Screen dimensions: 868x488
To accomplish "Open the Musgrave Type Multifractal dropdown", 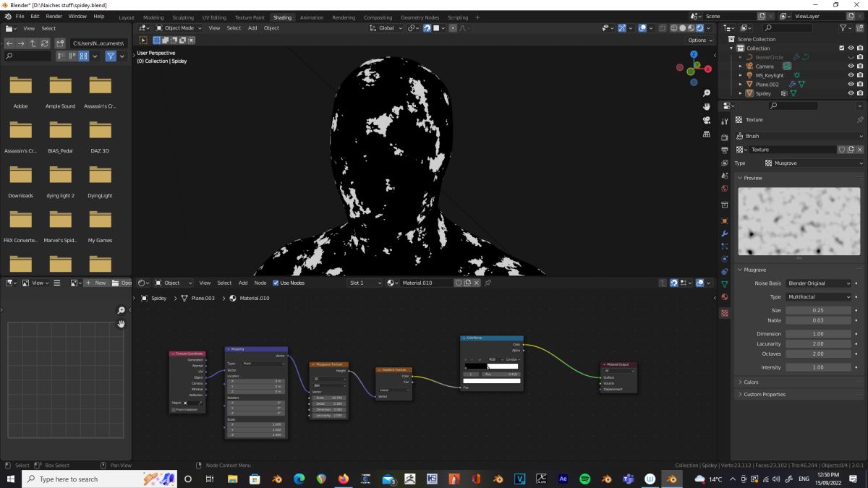I will (x=819, y=297).
